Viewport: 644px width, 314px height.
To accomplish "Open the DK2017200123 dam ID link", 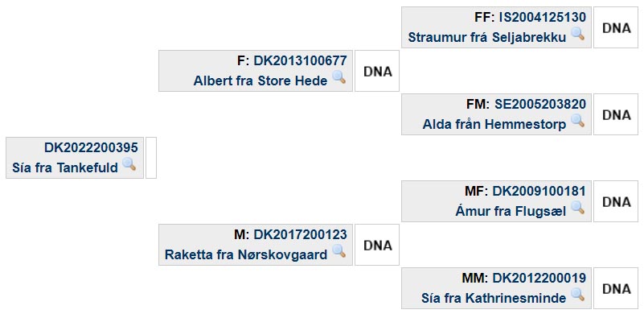I will [x=300, y=235].
